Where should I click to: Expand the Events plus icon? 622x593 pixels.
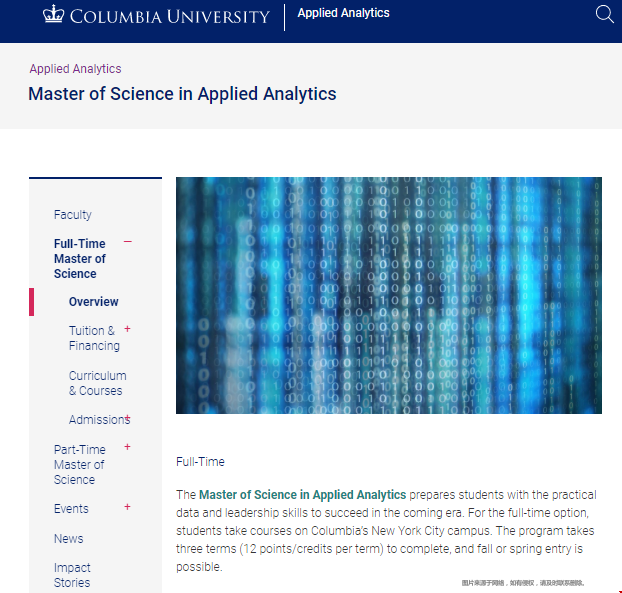[127, 507]
